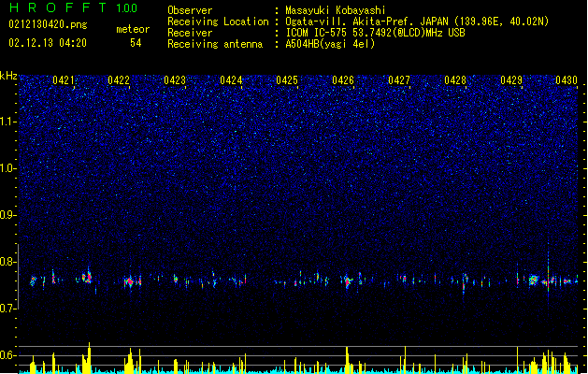Click the 0428 time marker
Viewport: 588px width, 374px height.
455,80
